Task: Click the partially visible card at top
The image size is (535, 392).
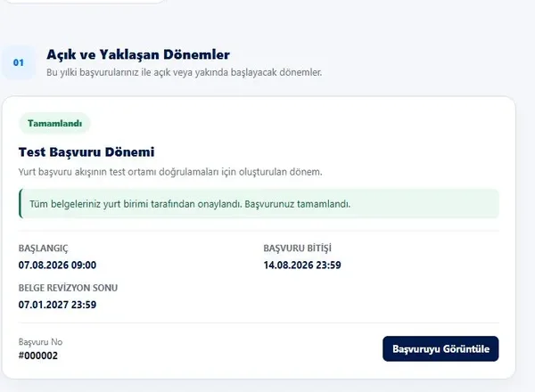Action: (86, 2)
